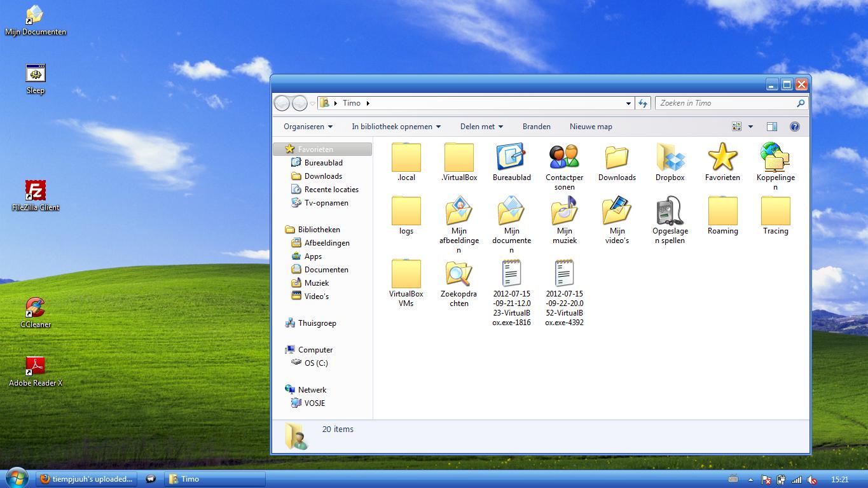Open the Explorer help button

[794, 127]
